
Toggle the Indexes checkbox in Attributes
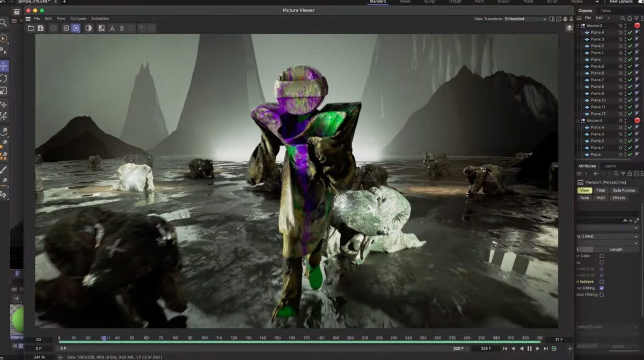602,282
